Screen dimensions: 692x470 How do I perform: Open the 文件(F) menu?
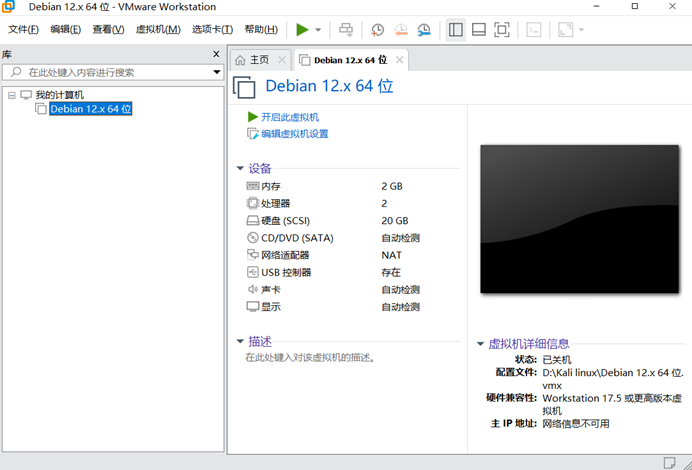click(x=23, y=30)
